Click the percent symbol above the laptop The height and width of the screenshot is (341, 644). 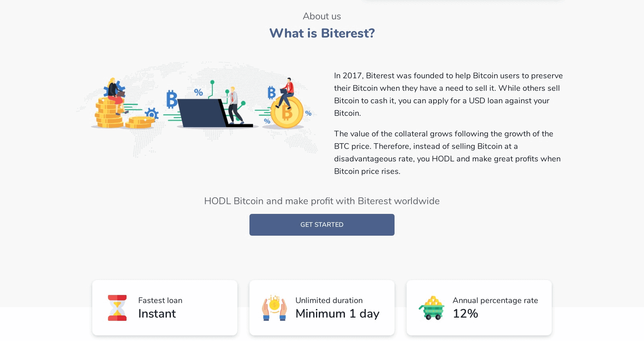[x=198, y=92]
